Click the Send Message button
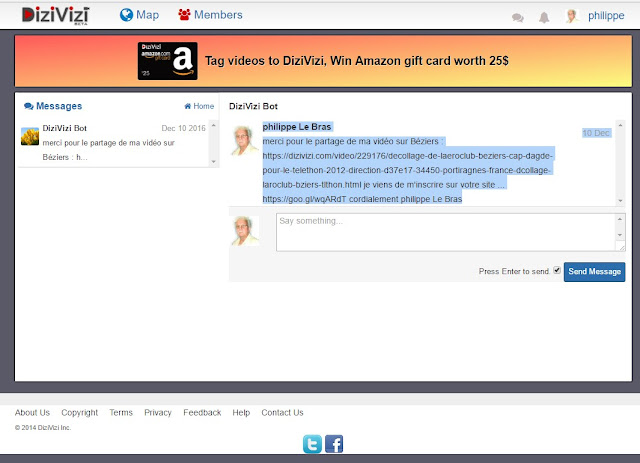640x463 pixels. 594,272
